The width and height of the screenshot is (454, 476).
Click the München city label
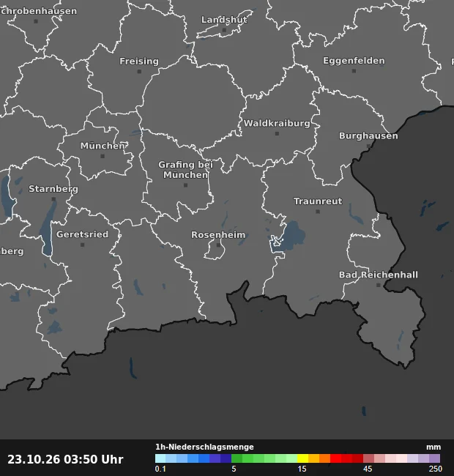pos(103,146)
